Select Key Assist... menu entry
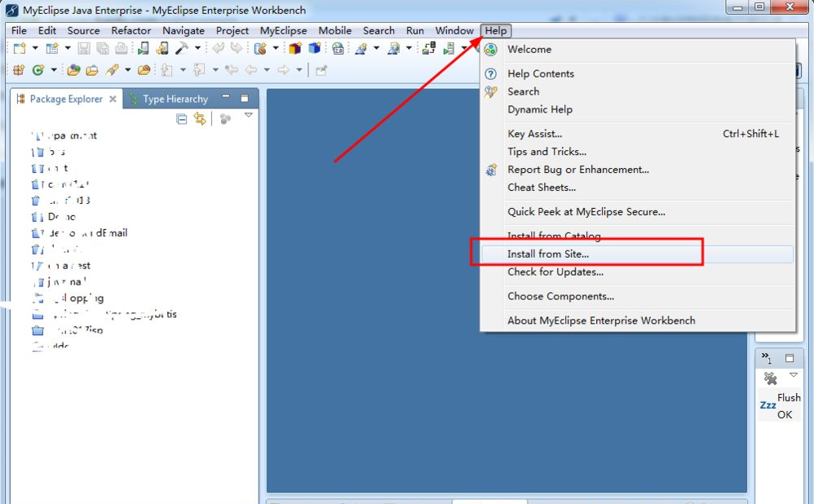 click(x=638, y=134)
